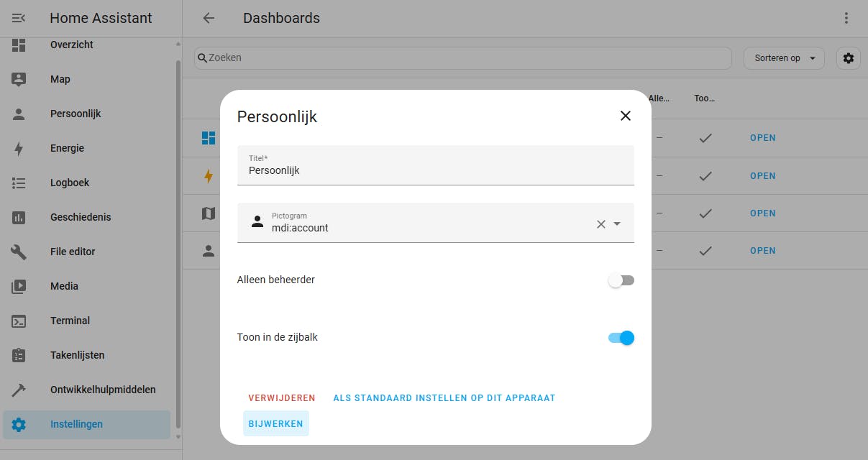Expand the Pictogram dropdown arrow
The image size is (868, 460).
click(x=617, y=224)
